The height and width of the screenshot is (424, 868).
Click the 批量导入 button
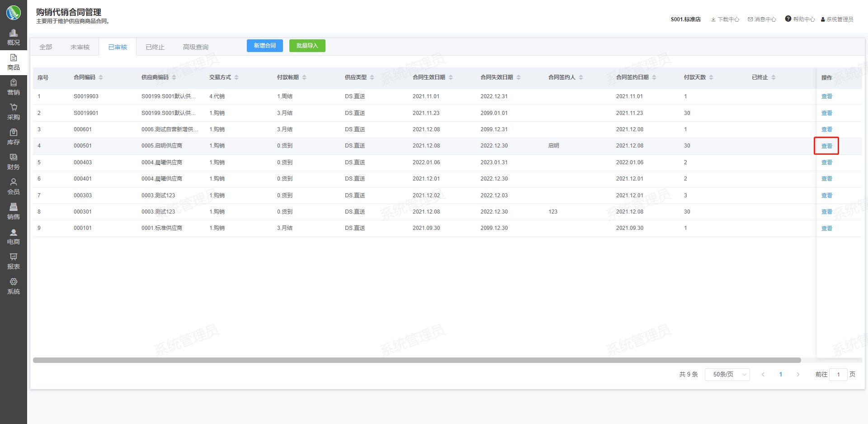pyautogui.click(x=307, y=46)
